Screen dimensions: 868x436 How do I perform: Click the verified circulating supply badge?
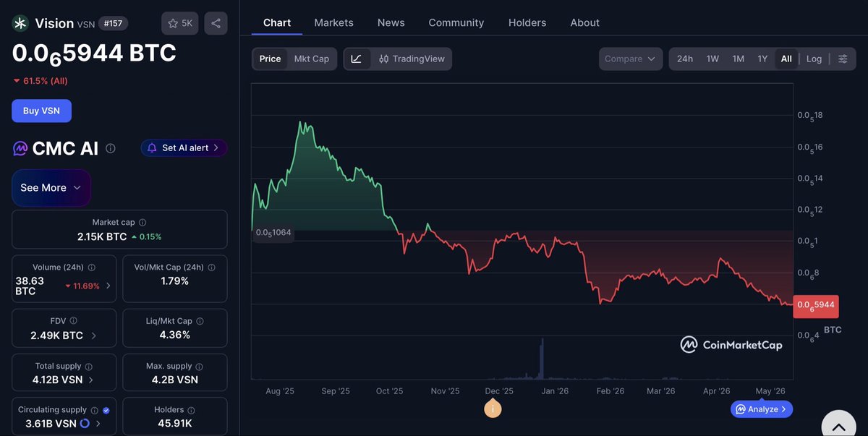[x=106, y=410]
